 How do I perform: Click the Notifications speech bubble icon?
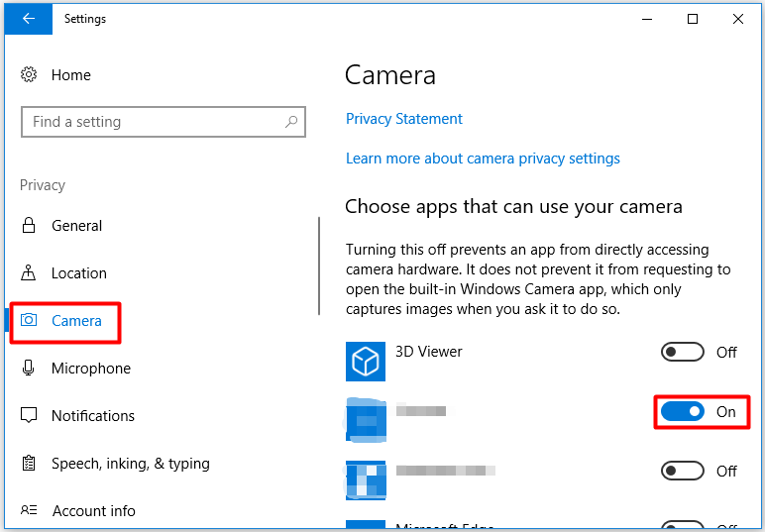[x=29, y=415]
